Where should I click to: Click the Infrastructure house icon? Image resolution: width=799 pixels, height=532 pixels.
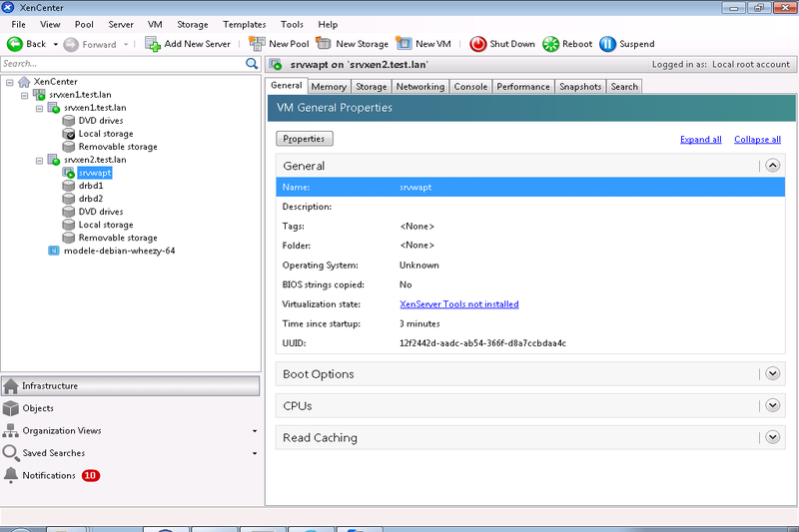point(11,386)
